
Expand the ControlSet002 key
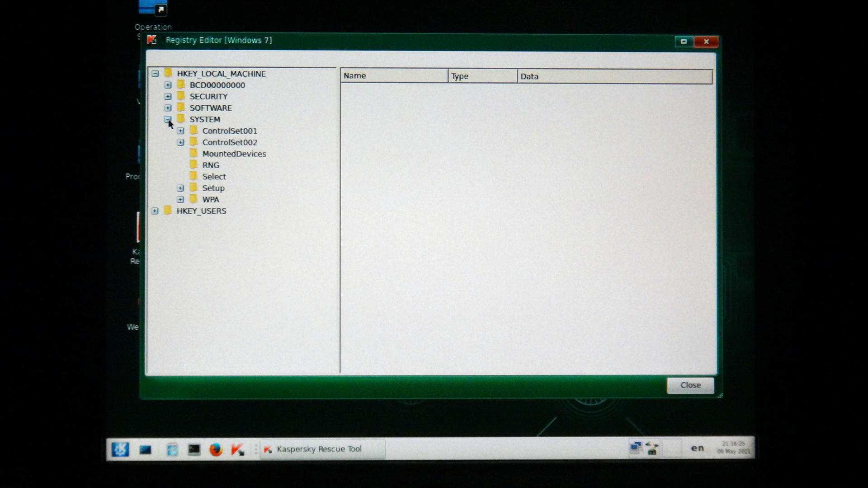tap(180, 142)
